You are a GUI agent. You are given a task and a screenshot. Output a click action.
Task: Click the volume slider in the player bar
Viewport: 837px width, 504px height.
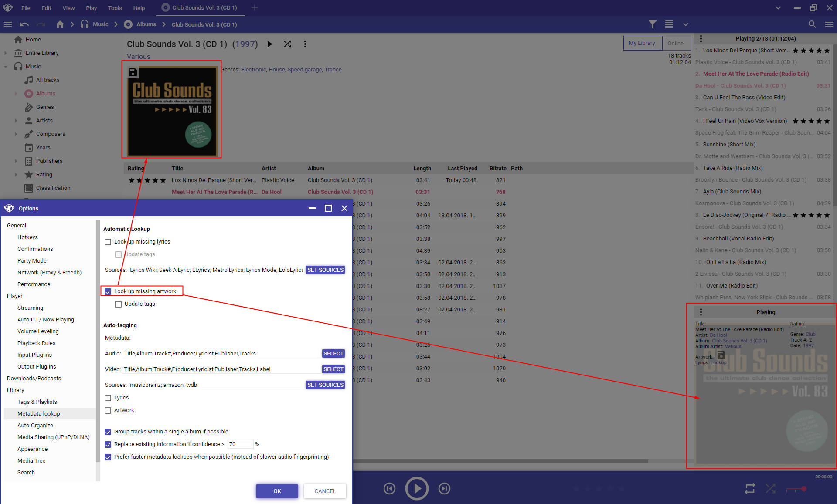coord(796,490)
